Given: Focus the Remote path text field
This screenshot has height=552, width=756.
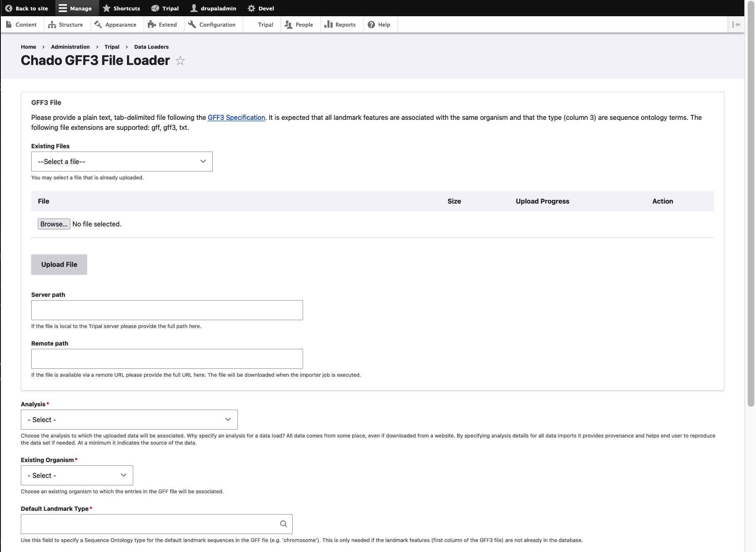Looking at the screenshot, I should click(167, 359).
